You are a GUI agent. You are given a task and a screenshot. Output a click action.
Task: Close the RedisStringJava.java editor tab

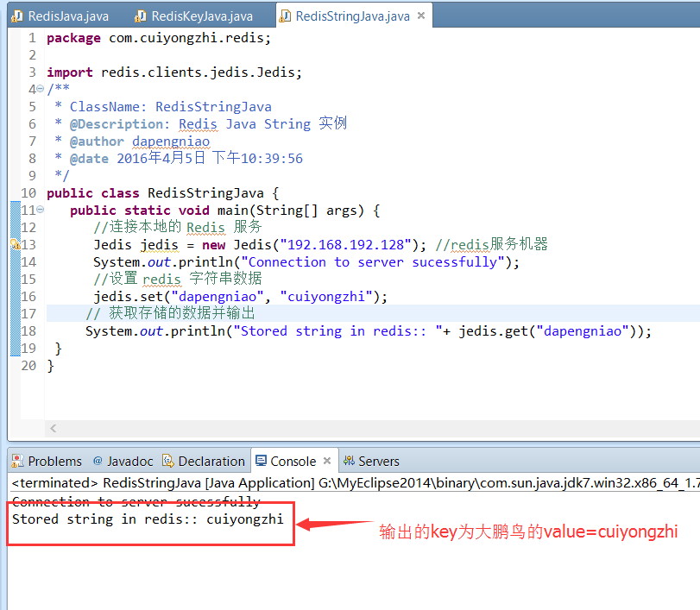click(x=421, y=16)
